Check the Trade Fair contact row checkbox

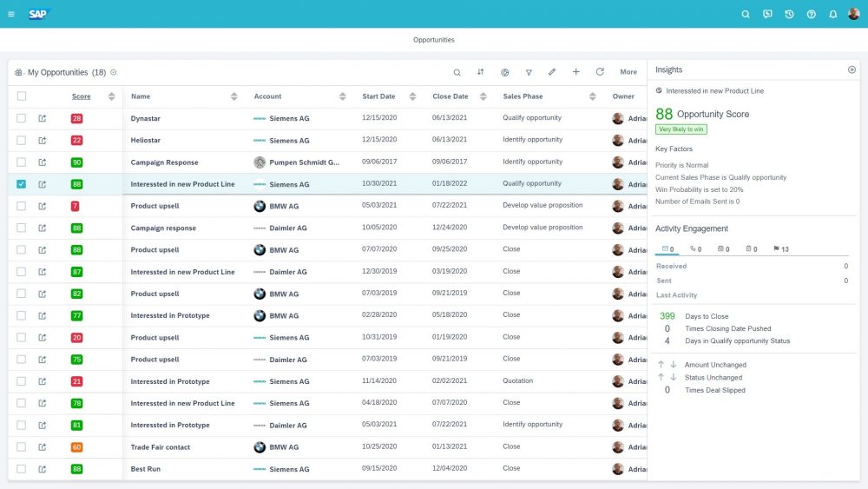click(x=21, y=447)
